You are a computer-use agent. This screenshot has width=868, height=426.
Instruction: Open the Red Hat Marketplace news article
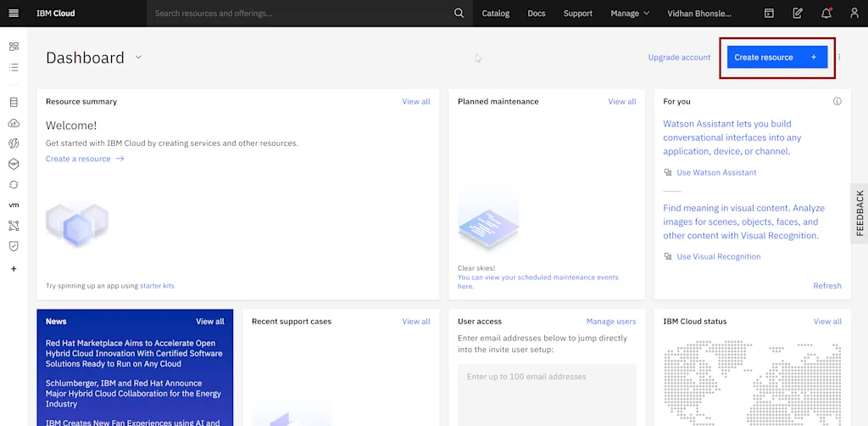134,353
